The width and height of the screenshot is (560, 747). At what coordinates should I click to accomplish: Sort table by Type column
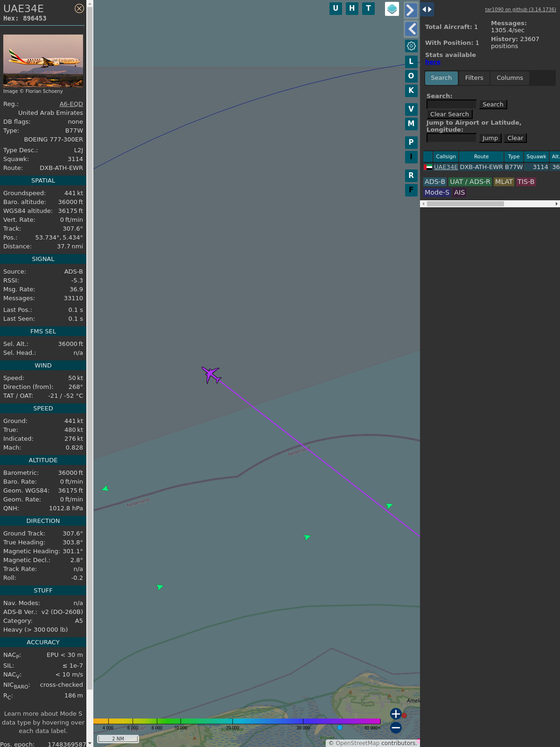514,157
